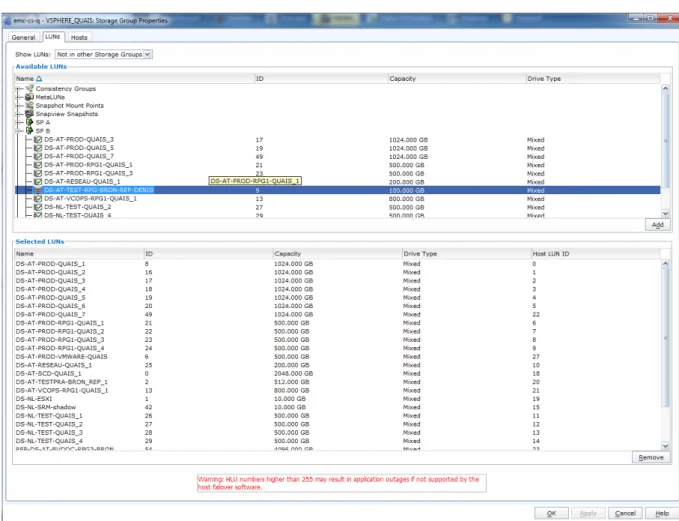Image resolution: width=679 pixels, height=521 pixels.
Task: Click the Snapshot Mount Points icon
Action: pos(29,105)
